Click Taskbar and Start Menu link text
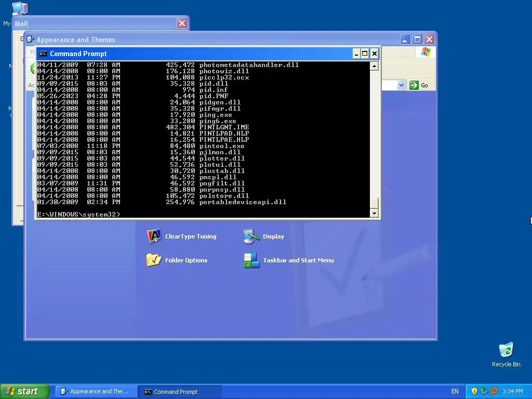Image resolution: width=532 pixels, height=399 pixels. tap(298, 260)
